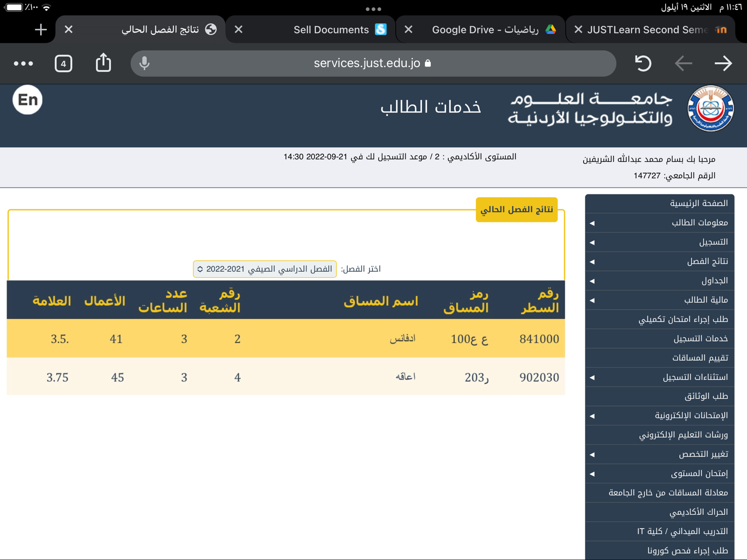Open تقييم المساقات in the sidebar
The image size is (747, 560).
tap(659, 357)
